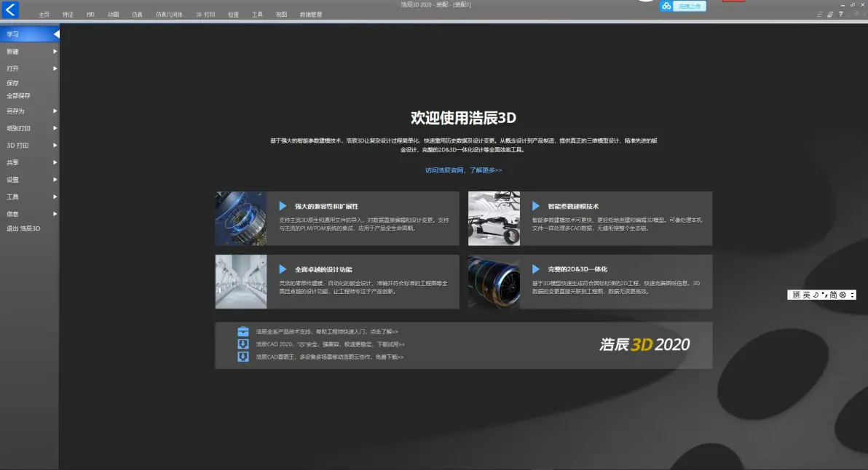Toggle the IME moon half-width icon

816,295
